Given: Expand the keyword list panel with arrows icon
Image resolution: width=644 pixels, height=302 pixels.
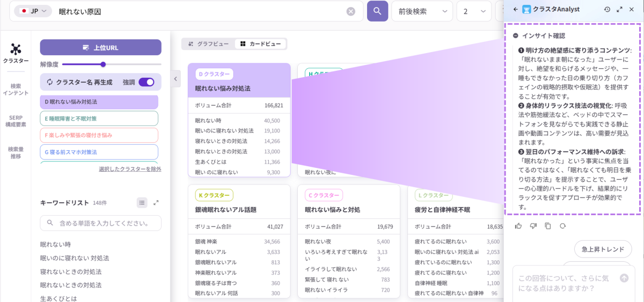Looking at the screenshot, I should click(x=156, y=202).
